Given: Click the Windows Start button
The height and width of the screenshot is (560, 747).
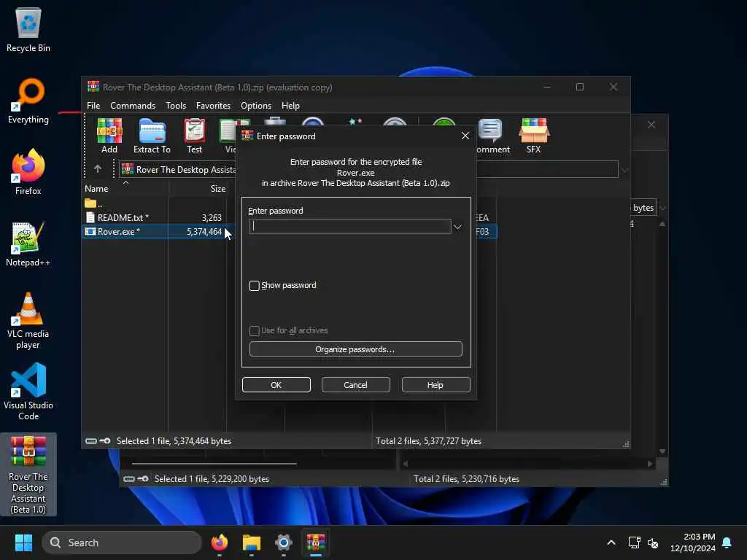Looking at the screenshot, I should pyautogui.click(x=23, y=542).
